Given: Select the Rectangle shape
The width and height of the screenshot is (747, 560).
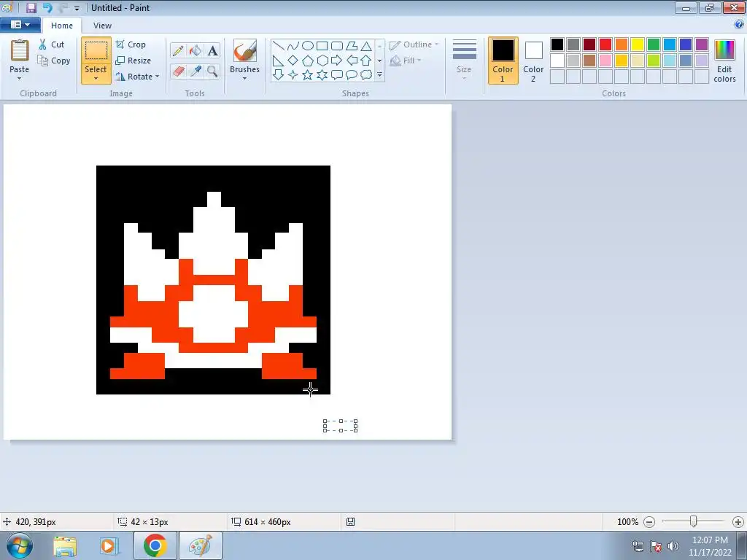Looking at the screenshot, I should pyautogui.click(x=322, y=46).
